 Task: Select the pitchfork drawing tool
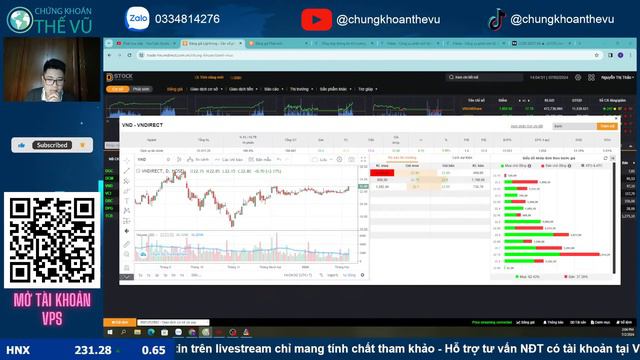point(127,181)
